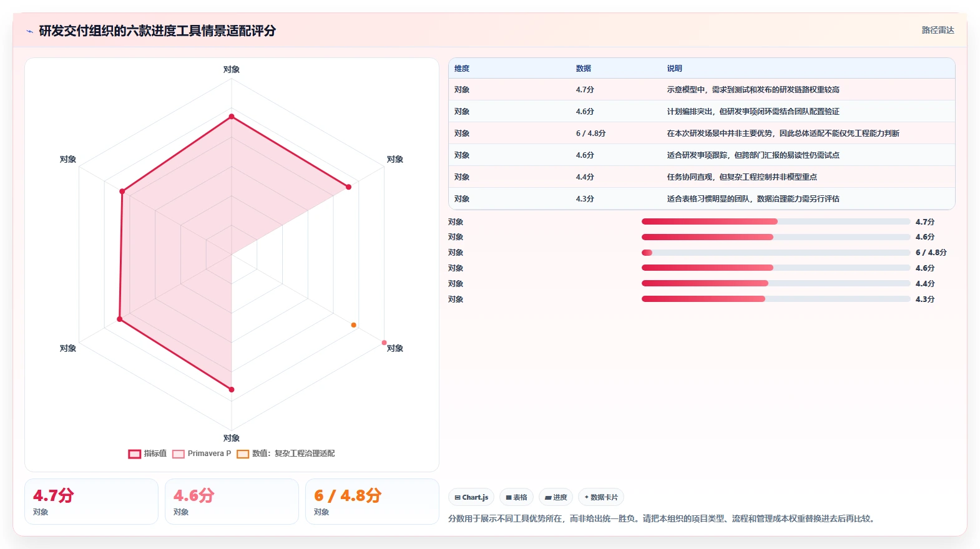The height and width of the screenshot is (549, 980).
Task: Click the 6 / 4.8分 progress bar
Action: (776, 253)
